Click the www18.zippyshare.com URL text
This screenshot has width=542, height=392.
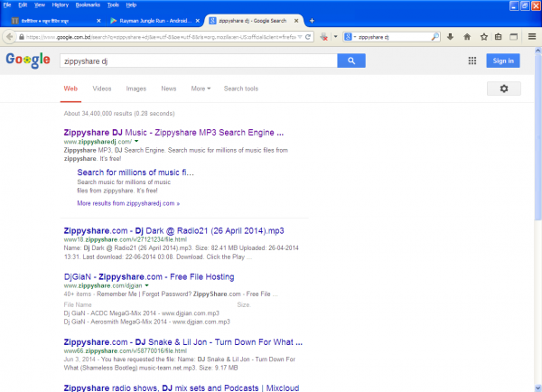point(126,239)
